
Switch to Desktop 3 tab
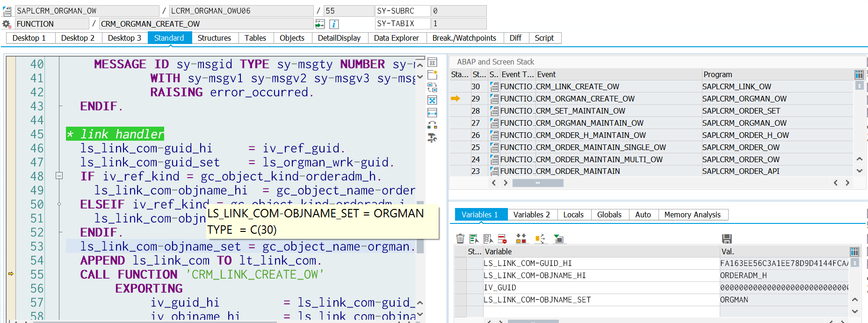coord(124,38)
